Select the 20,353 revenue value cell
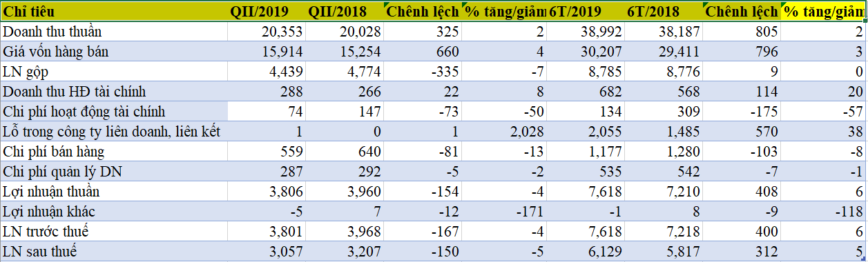This screenshot has height=262, width=868. 267,31
